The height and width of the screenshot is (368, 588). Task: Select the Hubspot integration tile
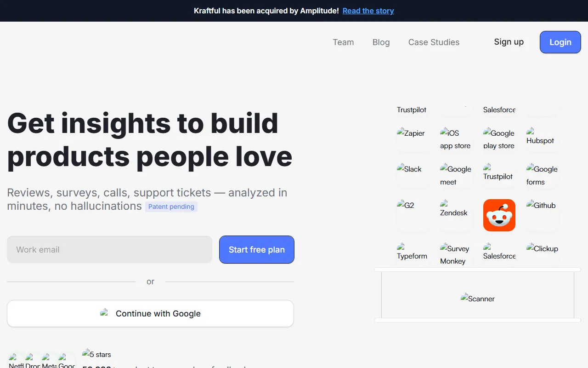click(x=542, y=139)
